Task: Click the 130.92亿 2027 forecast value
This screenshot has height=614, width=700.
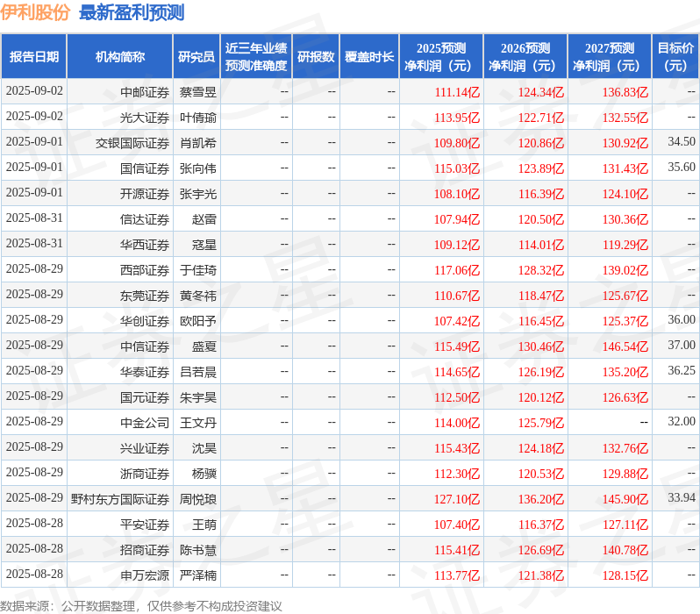Action: click(x=625, y=143)
